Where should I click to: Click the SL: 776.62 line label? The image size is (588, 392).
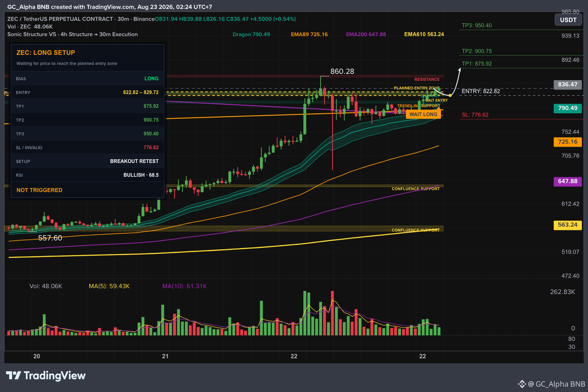(x=475, y=115)
